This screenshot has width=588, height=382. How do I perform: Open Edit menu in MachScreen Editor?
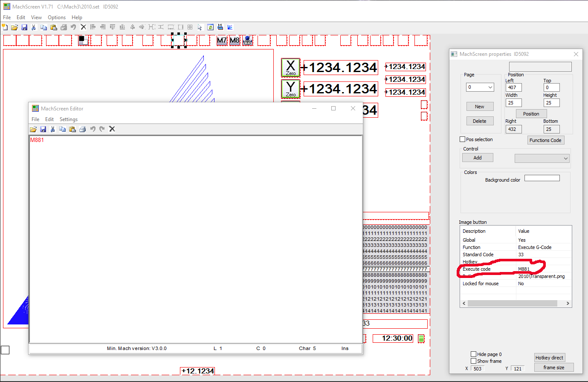pyautogui.click(x=49, y=119)
